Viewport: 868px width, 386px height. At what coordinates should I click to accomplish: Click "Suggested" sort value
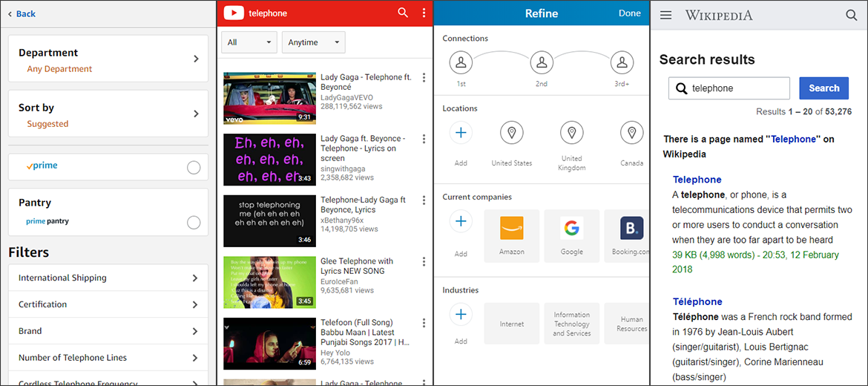pos(47,124)
